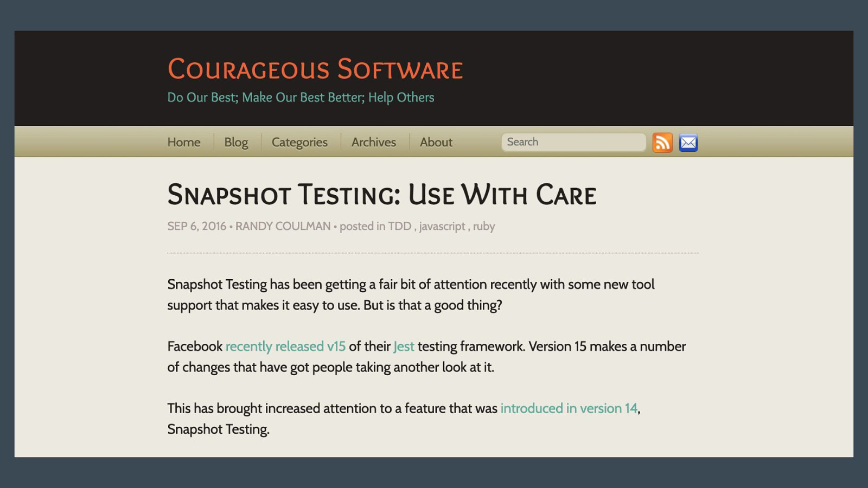The width and height of the screenshot is (868, 488).
Task: Click the Courageous Software site title
Action: click(315, 69)
